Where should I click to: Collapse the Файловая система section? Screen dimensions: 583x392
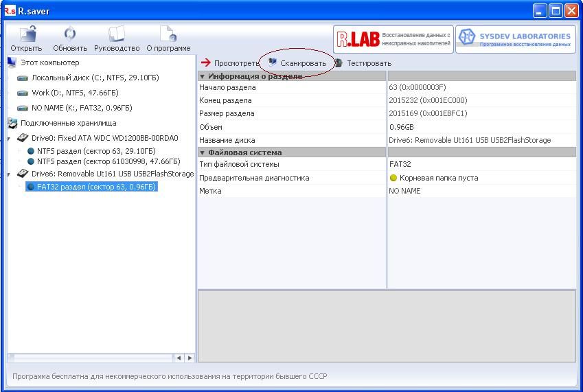[203, 152]
